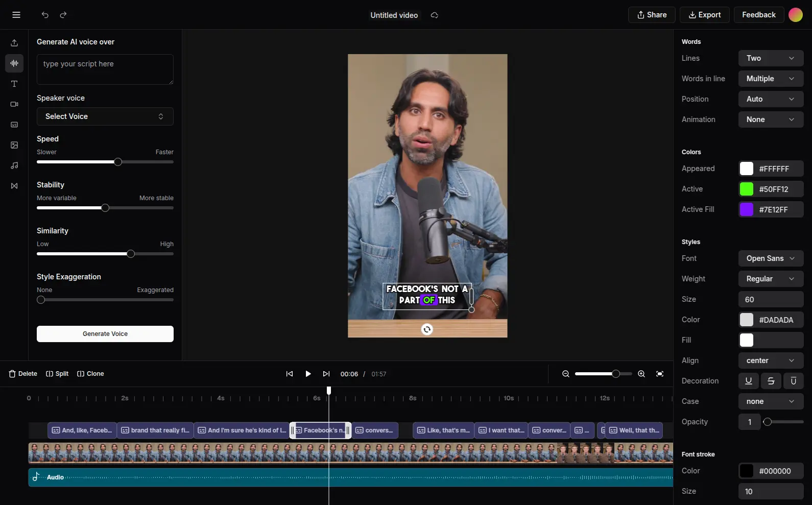
Task: Click the Active color swatch #50FF12
Action: (x=747, y=189)
